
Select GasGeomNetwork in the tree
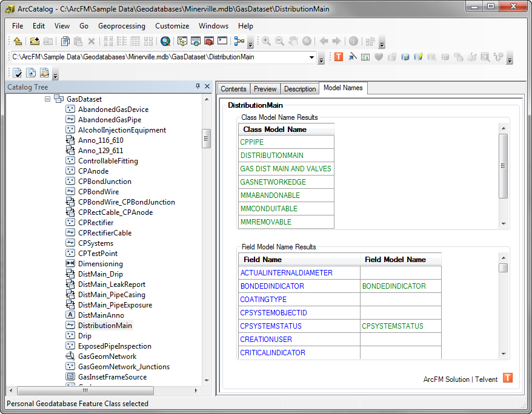coord(107,356)
